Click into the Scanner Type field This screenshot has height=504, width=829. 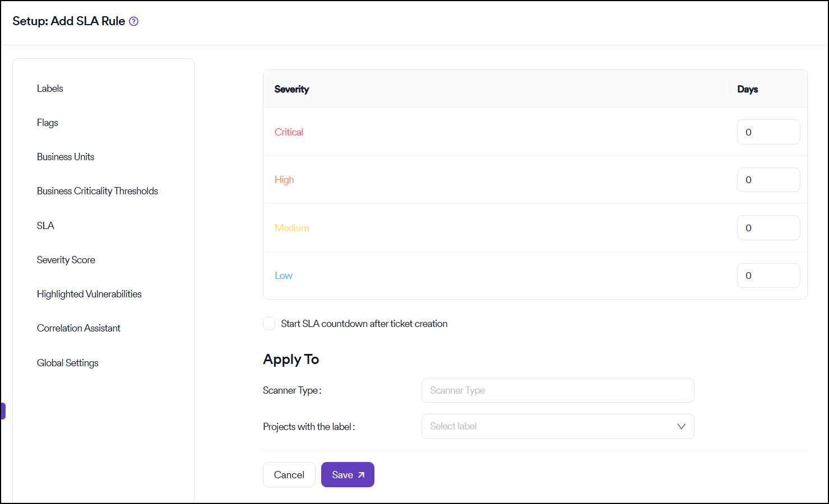(557, 390)
